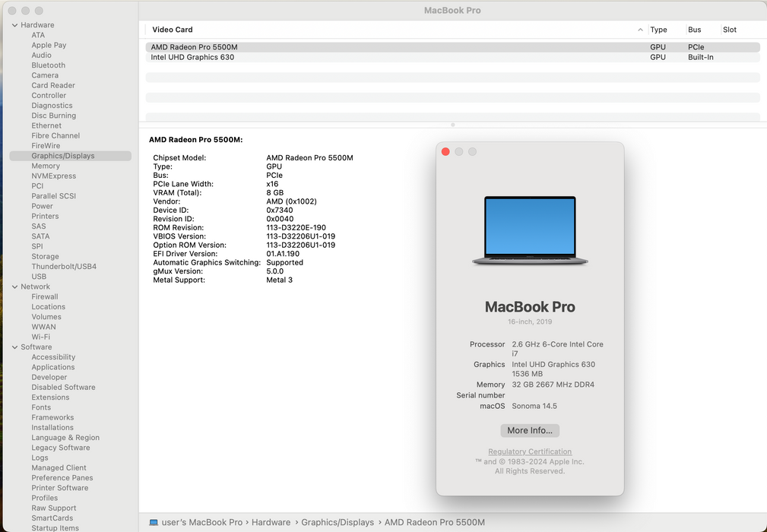Open Memory hardware info

pyautogui.click(x=46, y=166)
